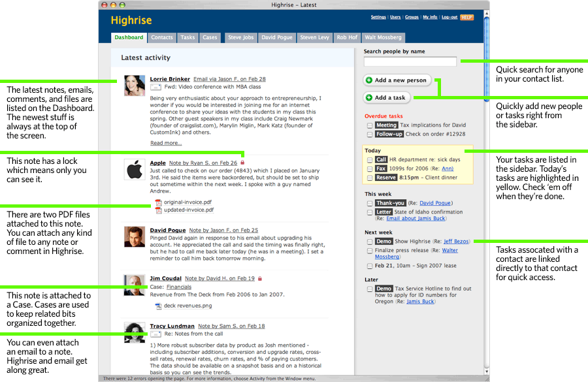Check off the Meeting Tax implications task
Image resolution: width=588 pixels, height=382 pixels.
coord(370,125)
